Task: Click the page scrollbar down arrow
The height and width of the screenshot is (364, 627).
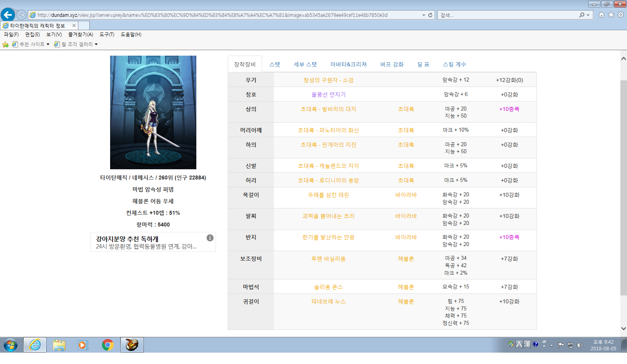Action: coord(623,329)
